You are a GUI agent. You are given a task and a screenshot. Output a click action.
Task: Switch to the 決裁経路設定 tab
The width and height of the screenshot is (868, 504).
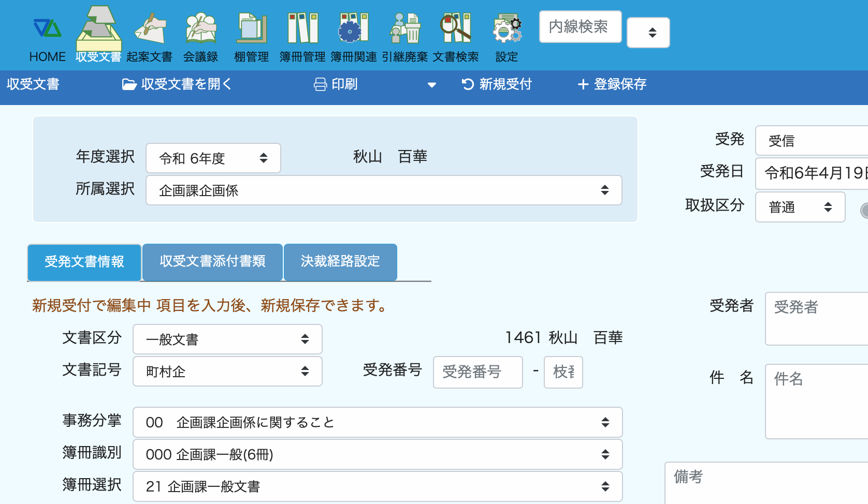pyautogui.click(x=340, y=262)
